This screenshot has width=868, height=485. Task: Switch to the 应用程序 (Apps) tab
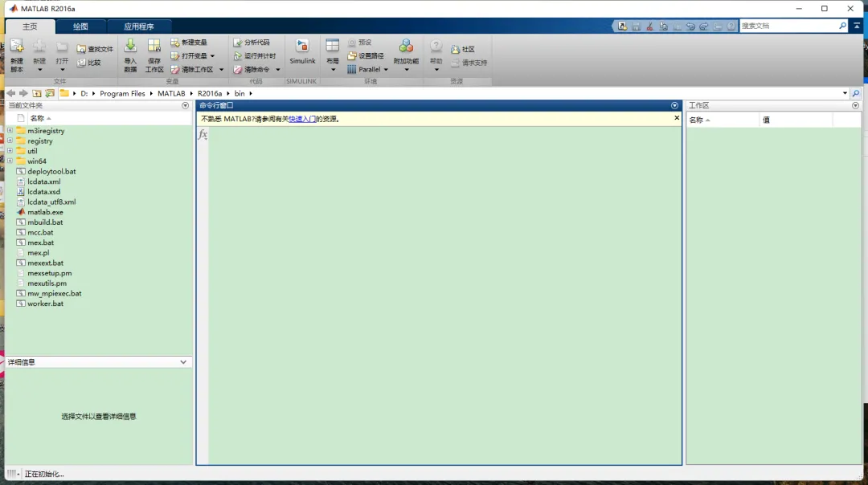(139, 26)
